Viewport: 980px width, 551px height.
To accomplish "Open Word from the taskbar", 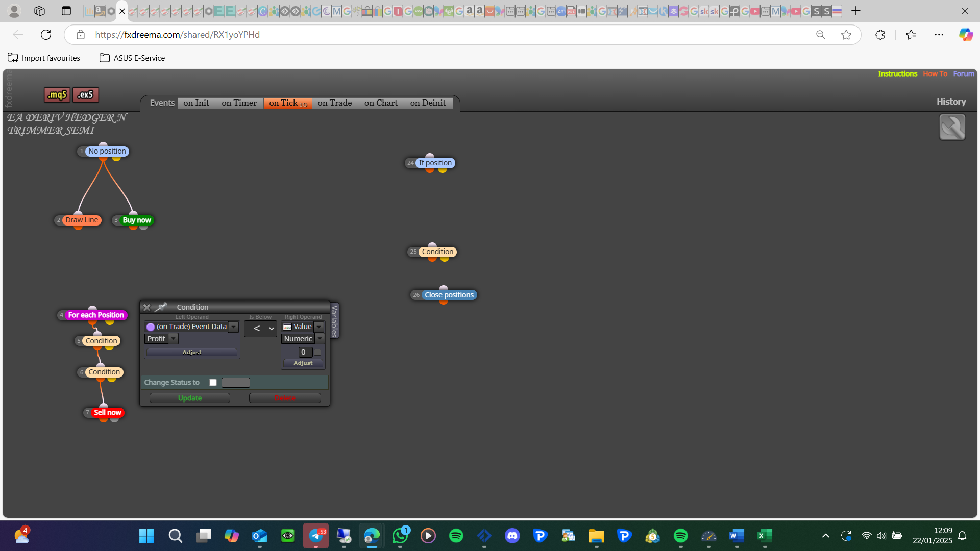I will coord(737,536).
